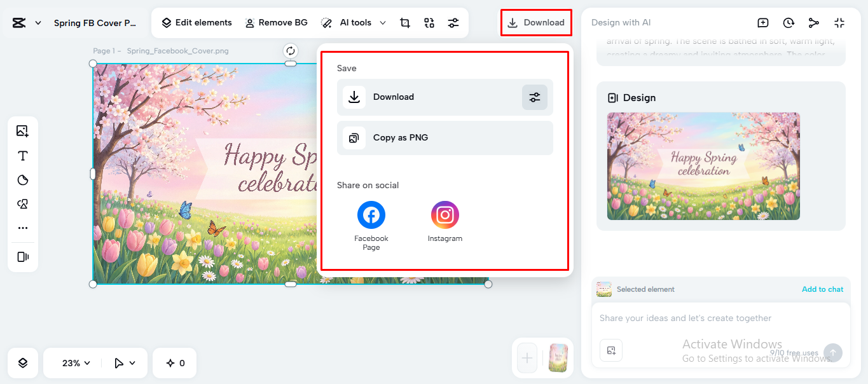Image resolution: width=868 pixels, height=384 pixels.
Task: Open history clock icon in AI panel
Action: click(789, 23)
